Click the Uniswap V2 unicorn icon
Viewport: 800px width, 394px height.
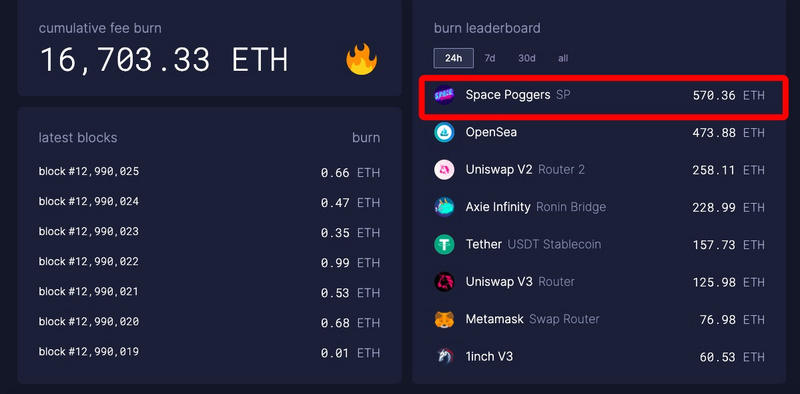[x=444, y=170]
